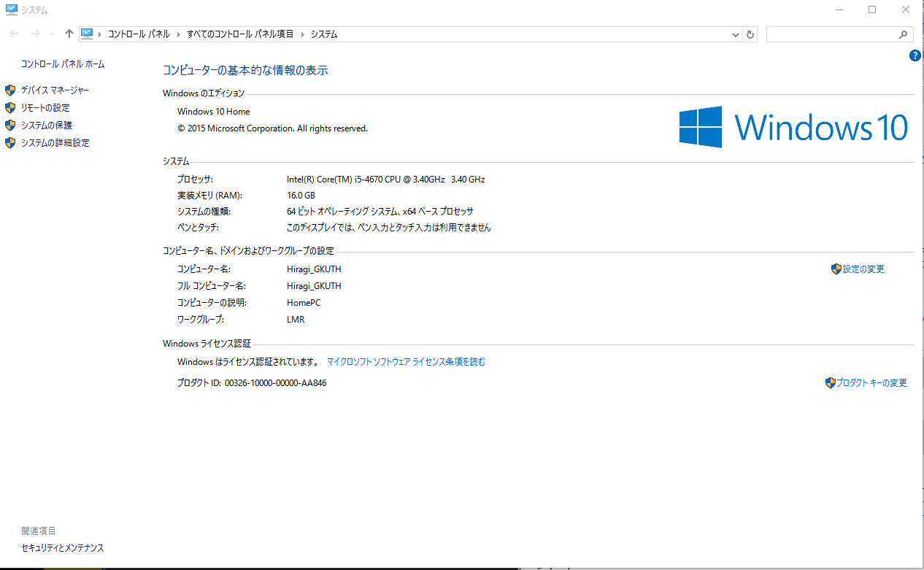Click Windows 10 Home edition text

coord(213,112)
